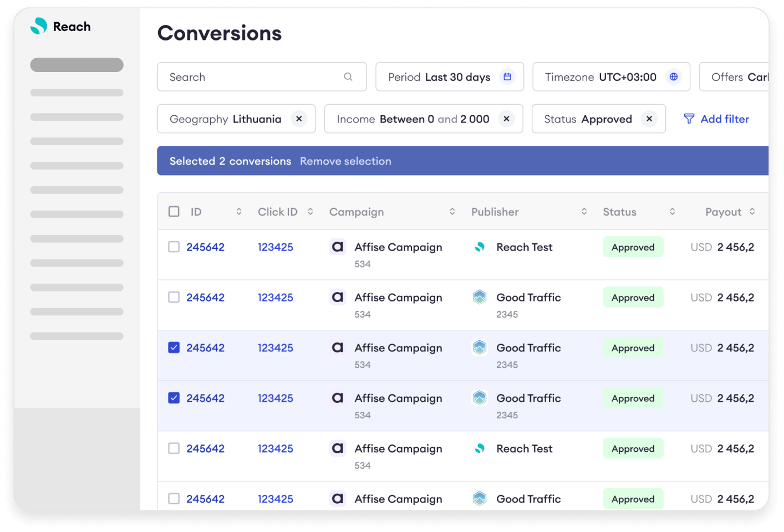This screenshot has height=532, width=784.
Task: Remove the Income filter with X
Action: tap(506, 119)
